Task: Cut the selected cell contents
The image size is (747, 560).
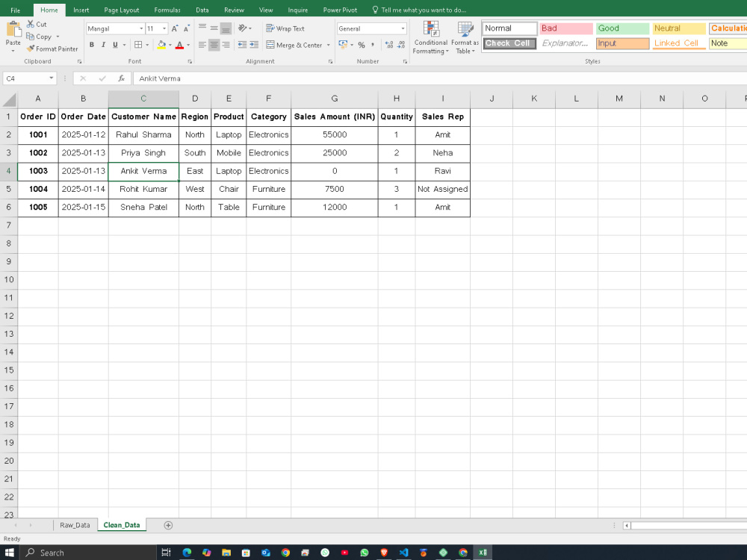Action: click(37, 24)
